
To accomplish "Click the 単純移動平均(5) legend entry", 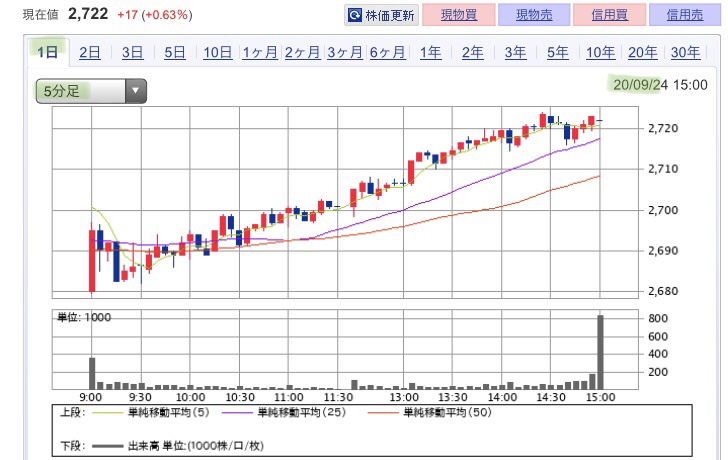I will (151, 412).
